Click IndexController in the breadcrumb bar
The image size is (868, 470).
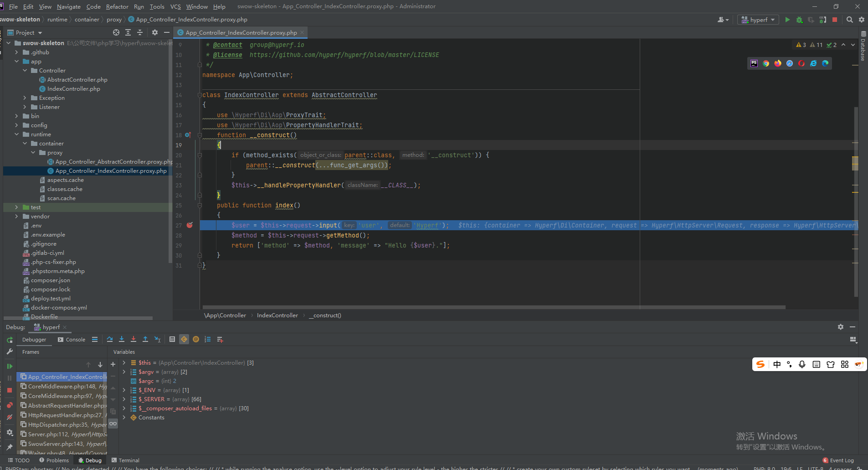pyautogui.click(x=277, y=315)
